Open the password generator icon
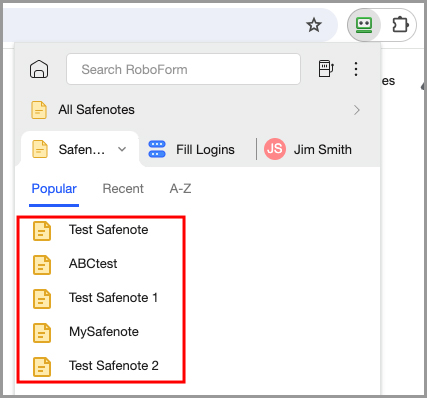The width and height of the screenshot is (427, 398). coord(326,68)
